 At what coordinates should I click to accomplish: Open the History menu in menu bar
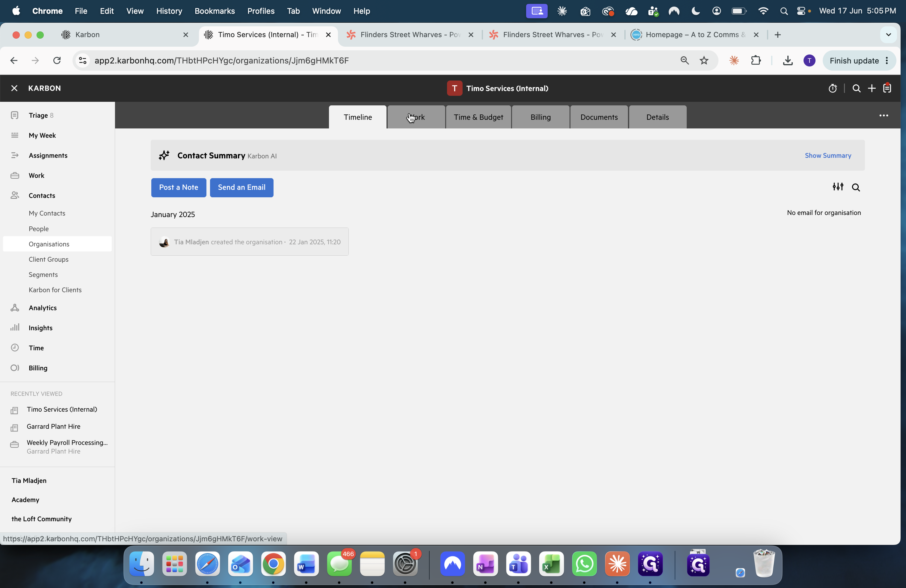pos(169,11)
